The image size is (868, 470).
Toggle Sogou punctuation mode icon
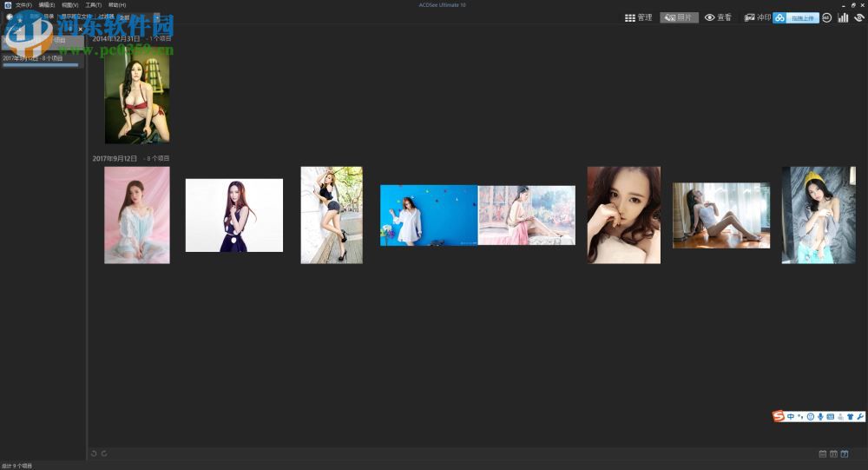(800, 417)
